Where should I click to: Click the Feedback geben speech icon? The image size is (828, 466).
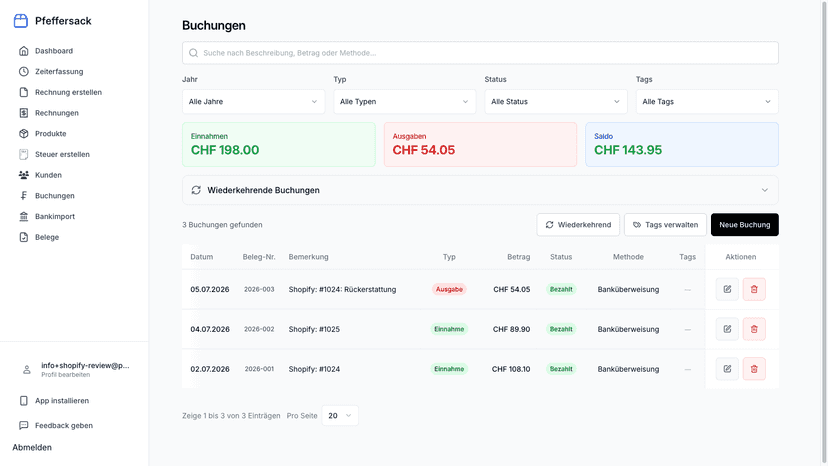click(x=24, y=425)
